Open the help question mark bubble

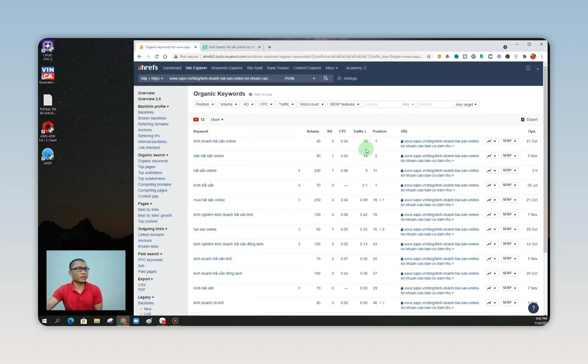point(533,308)
